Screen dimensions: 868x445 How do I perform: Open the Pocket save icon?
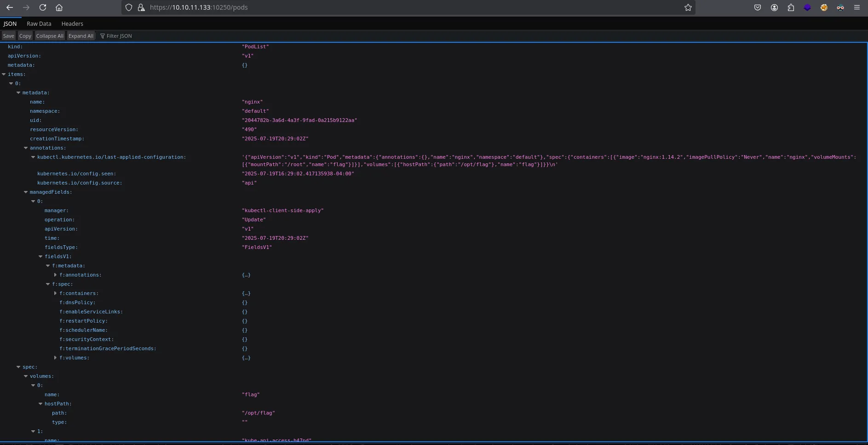click(758, 7)
